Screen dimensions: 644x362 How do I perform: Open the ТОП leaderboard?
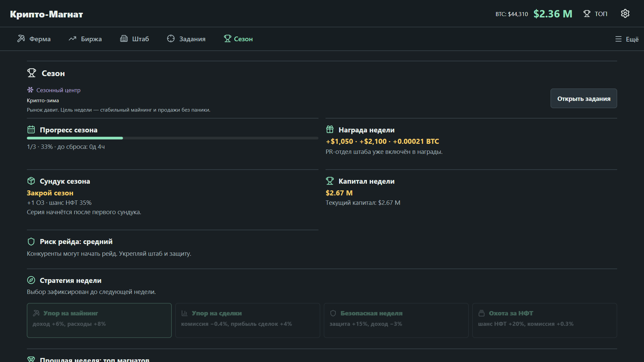(x=595, y=14)
